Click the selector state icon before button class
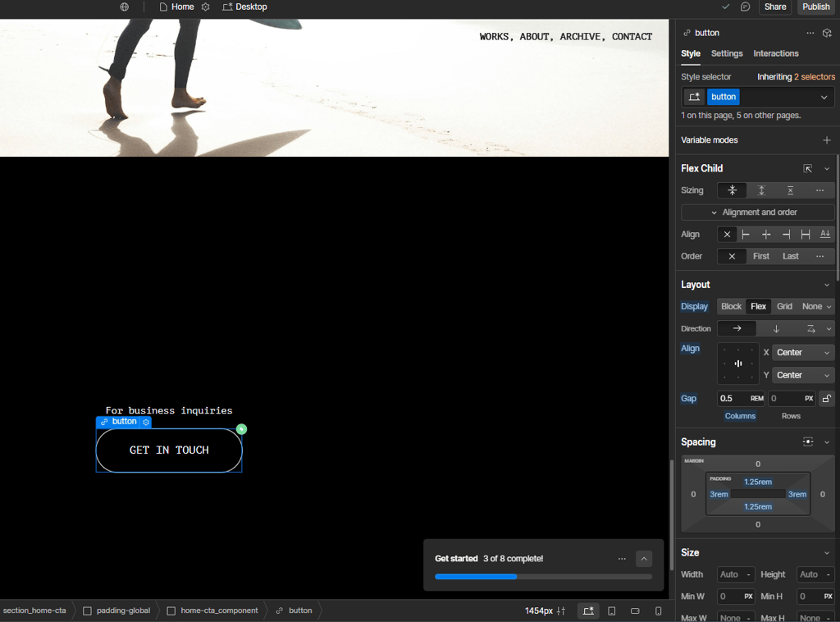This screenshot has width=840, height=622. click(x=694, y=97)
